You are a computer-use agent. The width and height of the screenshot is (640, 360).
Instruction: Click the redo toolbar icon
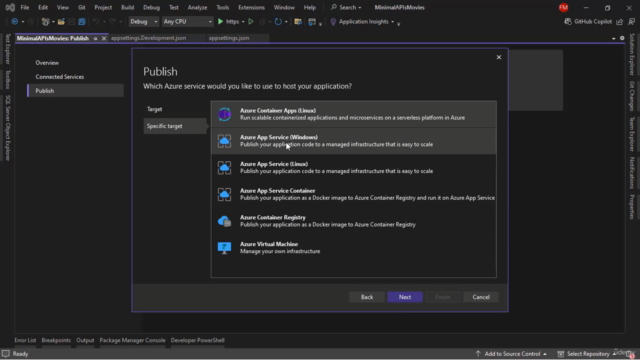point(113,22)
